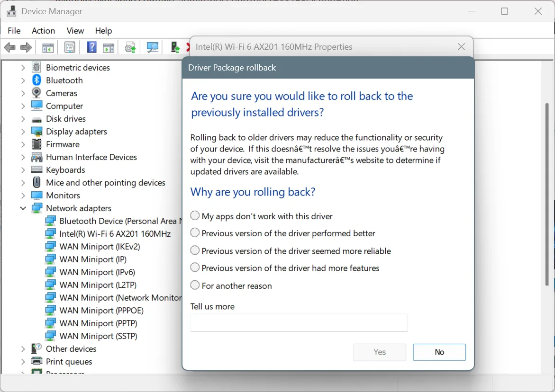Open the File menu

[x=14, y=31]
